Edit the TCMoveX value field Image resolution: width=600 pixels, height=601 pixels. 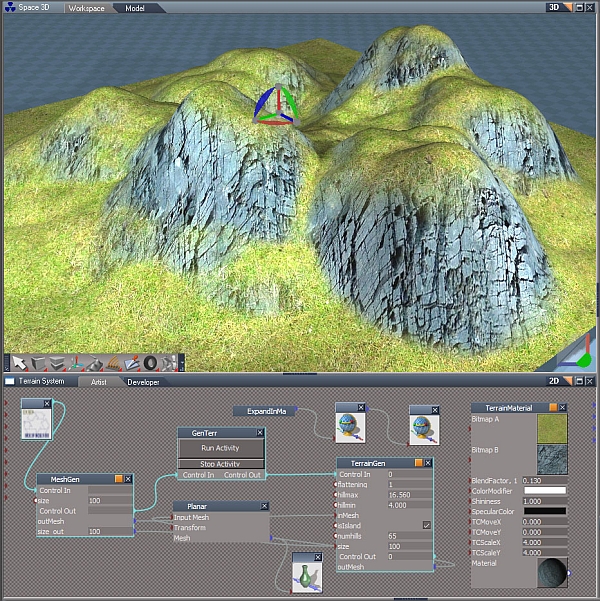tap(545, 522)
